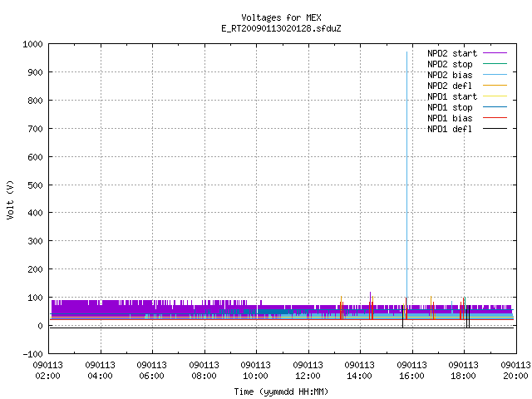The height and width of the screenshot is (399, 532).
Task: Click the 18:00 time tick label
Action: tap(463, 376)
